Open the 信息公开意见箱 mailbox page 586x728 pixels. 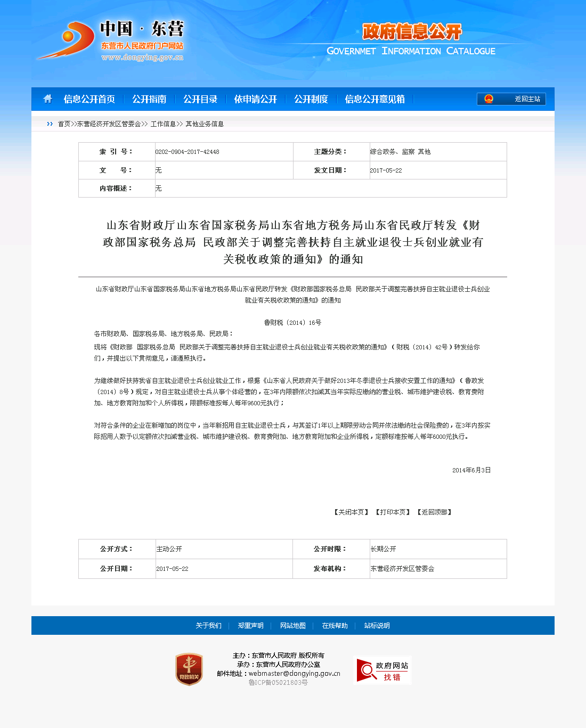pyautogui.click(x=375, y=99)
